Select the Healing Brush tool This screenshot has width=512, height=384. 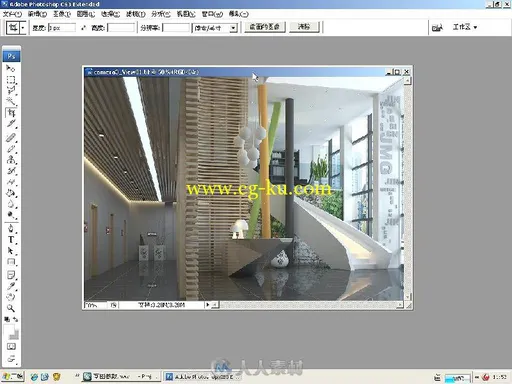coord(11,137)
